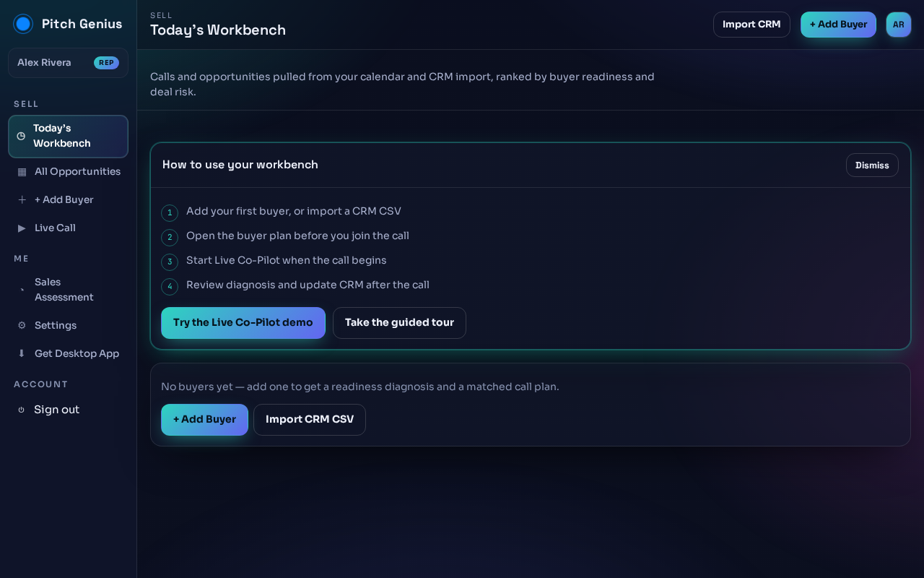Take the guided tour
Image resolution: width=924 pixels, height=578 pixels.
click(399, 323)
